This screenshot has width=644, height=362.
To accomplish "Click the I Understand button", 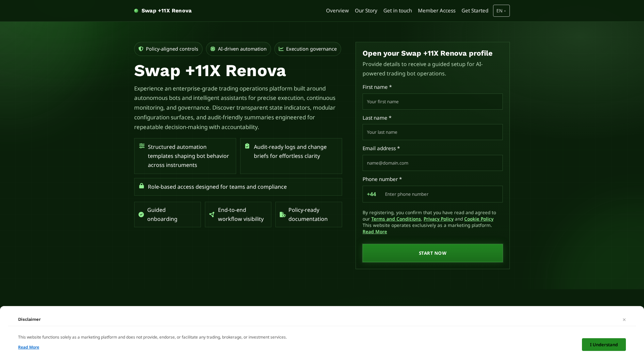I will click(x=603, y=345).
